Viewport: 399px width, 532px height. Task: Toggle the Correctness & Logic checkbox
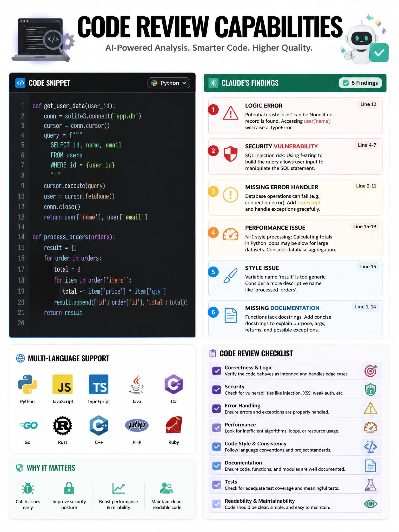pyautogui.click(x=216, y=371)
